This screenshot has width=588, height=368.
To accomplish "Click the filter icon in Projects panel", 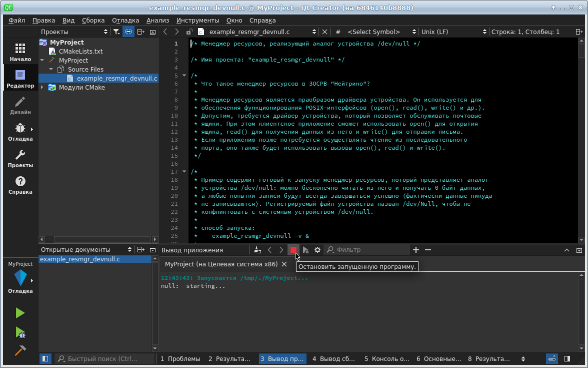I will coord(116,32).
